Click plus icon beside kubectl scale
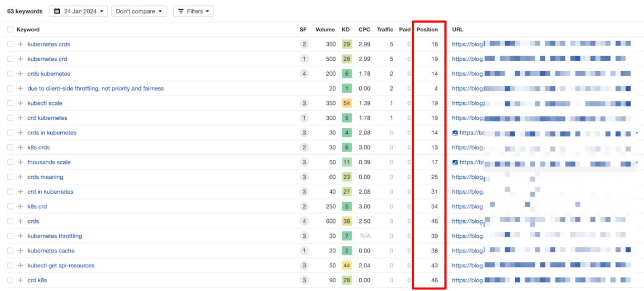644x291 pixels. pyautogui.click(x=20, y=103)
